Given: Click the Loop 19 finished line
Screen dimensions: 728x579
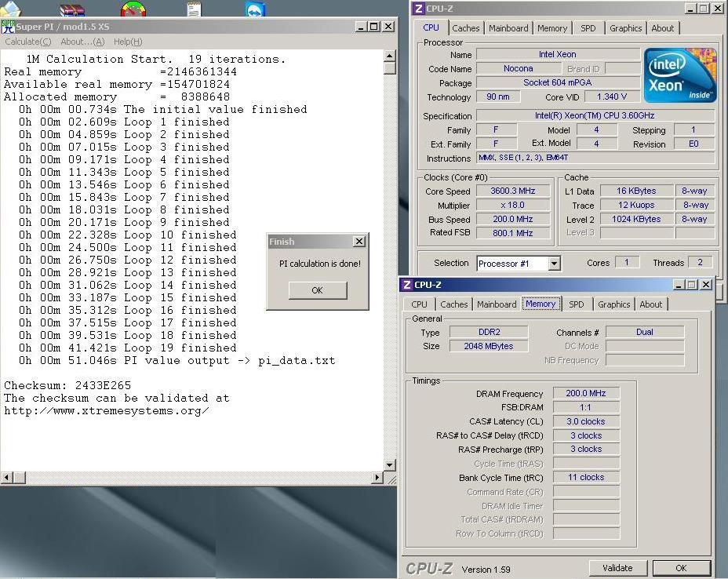Looking at the screenshot, I should coord(127,348).
